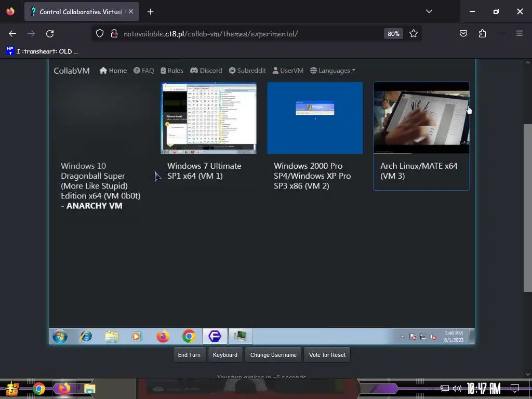
Task: Open the on-screen Keyboard button
Action: click(225, 355)
